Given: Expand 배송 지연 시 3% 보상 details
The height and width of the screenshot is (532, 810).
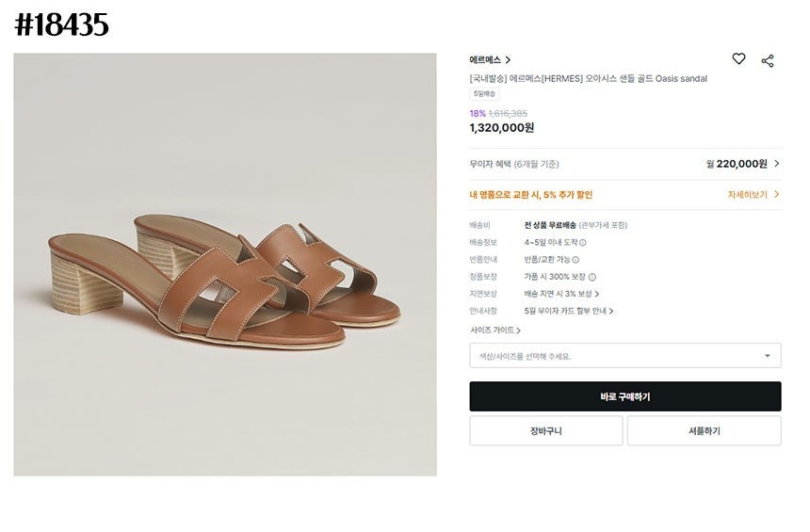Looking at the screenshot, I should (561, 294).
